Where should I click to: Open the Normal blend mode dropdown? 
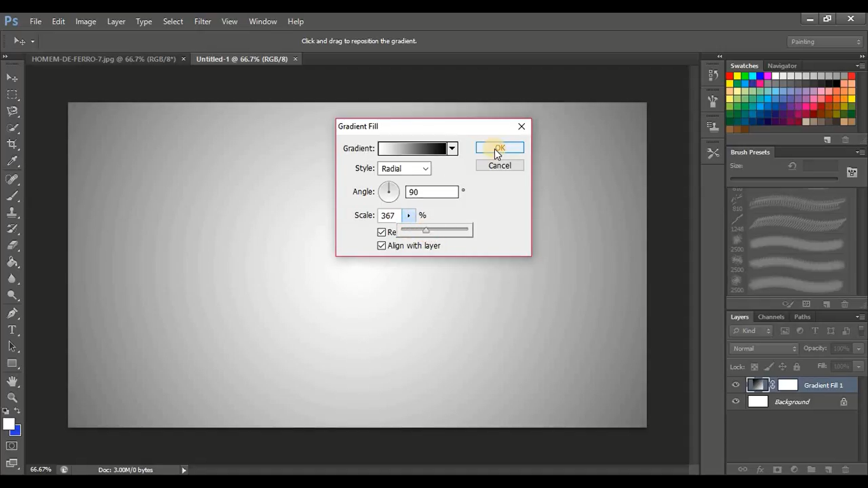coord(763,348)
